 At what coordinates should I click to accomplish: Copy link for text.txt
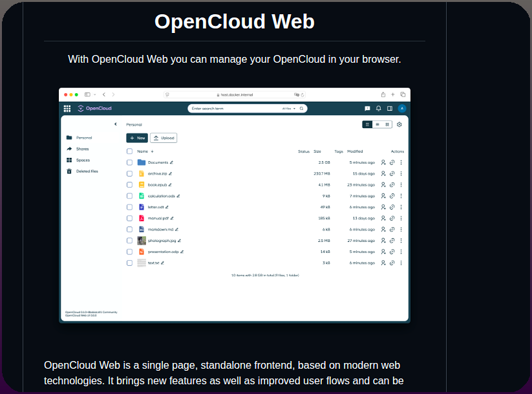point(392,263)
